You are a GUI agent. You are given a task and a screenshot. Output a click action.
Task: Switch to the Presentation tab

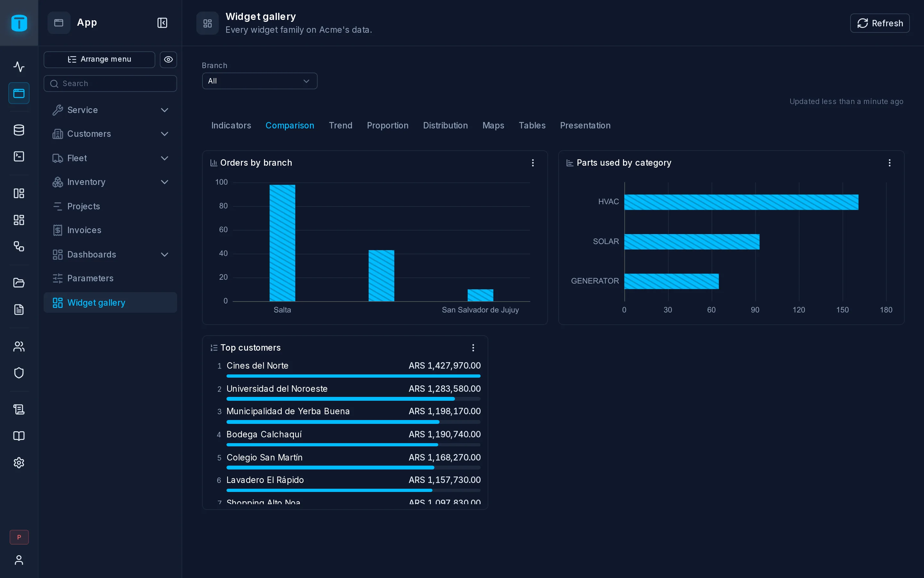[585, 125]
